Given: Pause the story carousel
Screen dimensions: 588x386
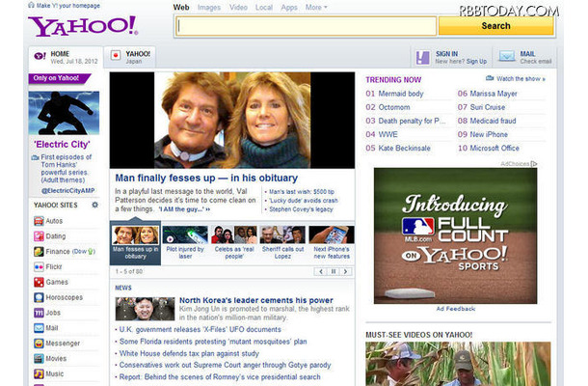Looking at the screenshot, I should tap(333, 271).
